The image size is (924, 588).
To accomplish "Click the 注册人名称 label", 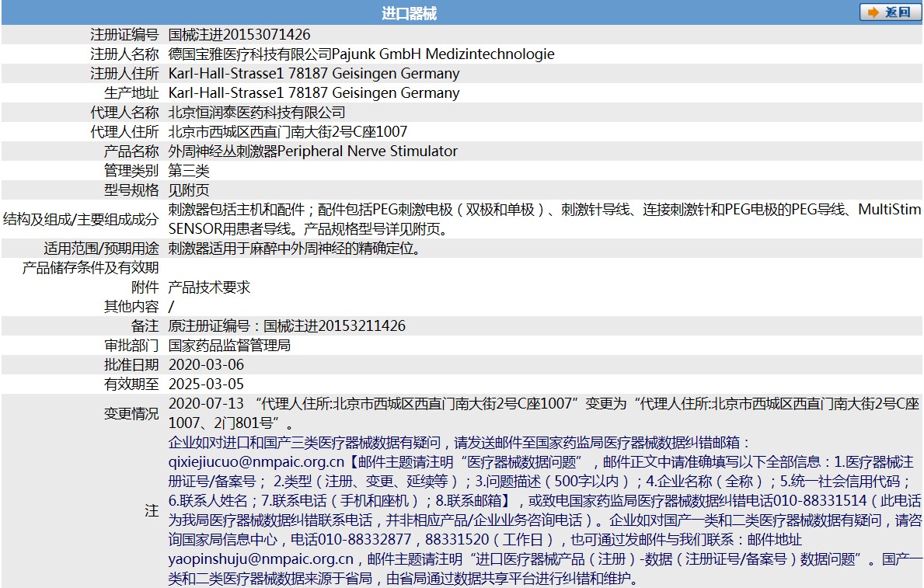I will 124,54.
